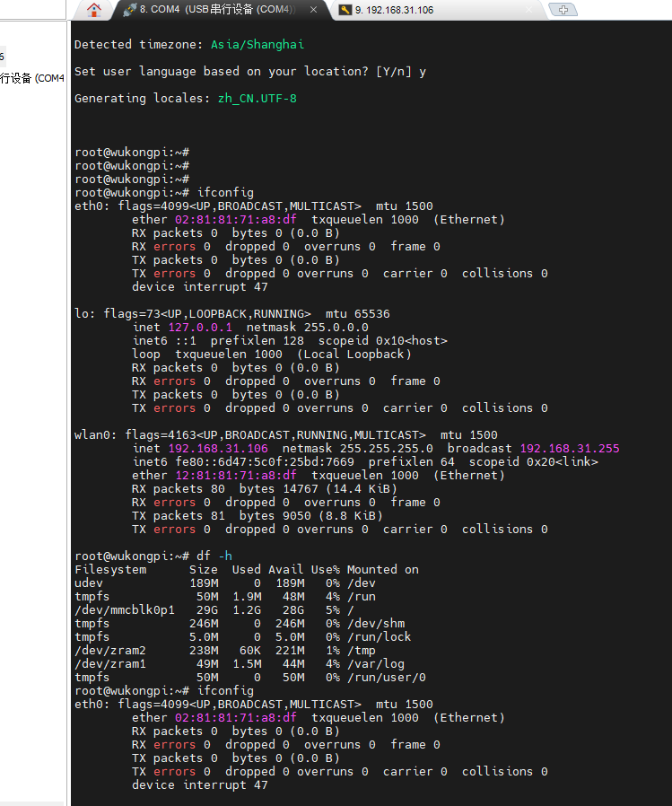The height and width of the screenshot is (806, 672).
Task: Click the /dev/mmcblk0p1 filesystem row
Action: click(x=214, y=610)
